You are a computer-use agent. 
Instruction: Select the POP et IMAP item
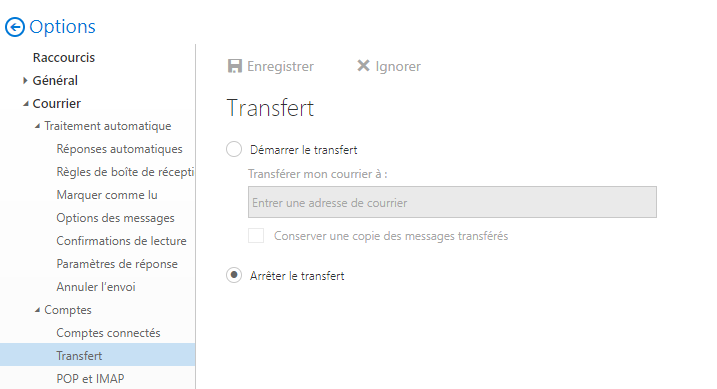point(90,378)
